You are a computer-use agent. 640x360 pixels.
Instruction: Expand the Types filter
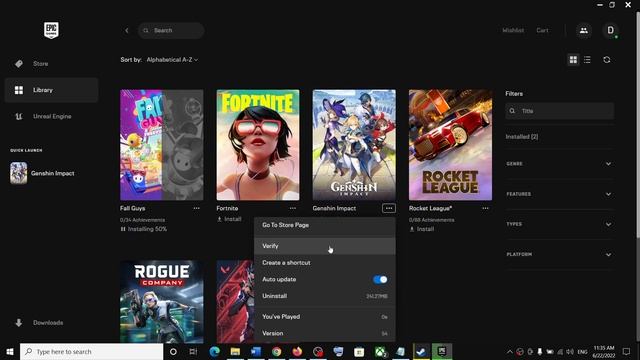point(559,224)
